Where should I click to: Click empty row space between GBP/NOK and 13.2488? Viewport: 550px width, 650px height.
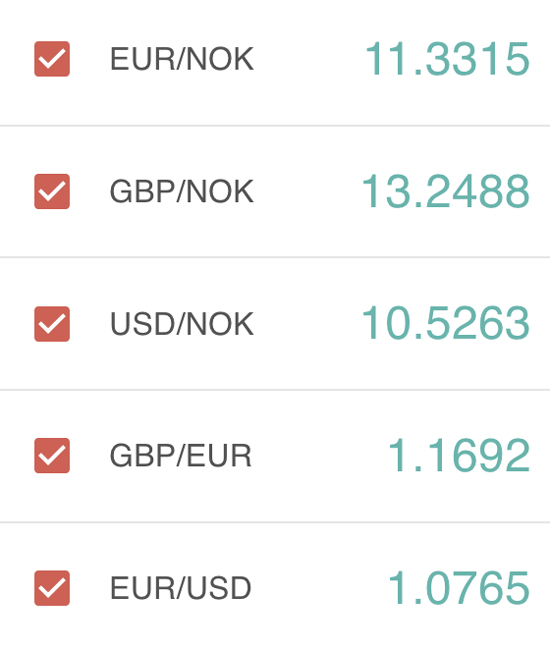pyautogui.click(x=308, y=192)
